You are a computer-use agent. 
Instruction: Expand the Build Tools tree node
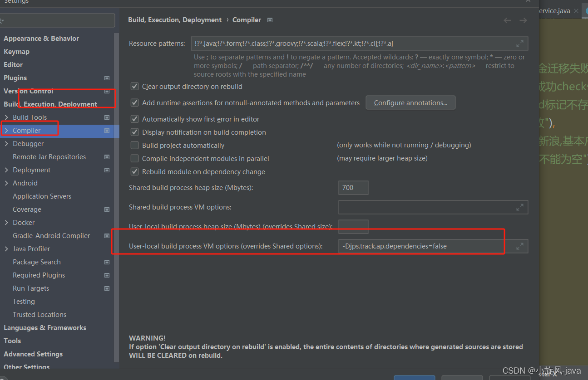[x=6, y=117]
